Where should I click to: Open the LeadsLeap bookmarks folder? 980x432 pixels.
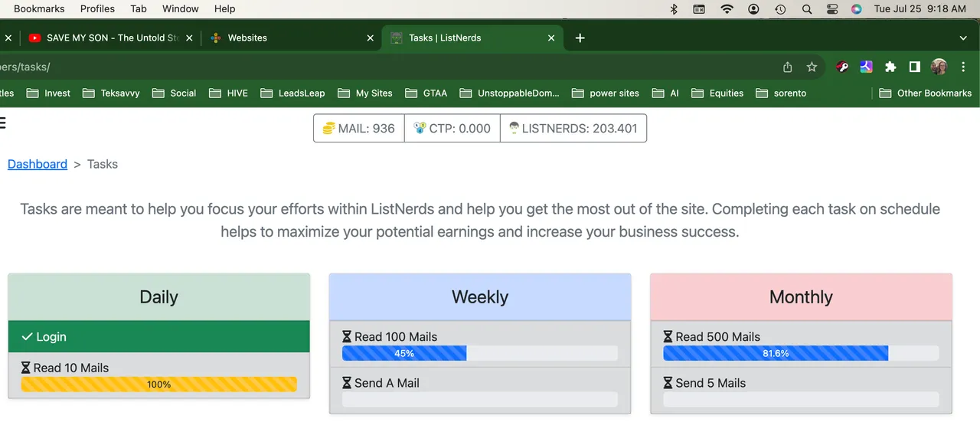(x=292, y=93)
